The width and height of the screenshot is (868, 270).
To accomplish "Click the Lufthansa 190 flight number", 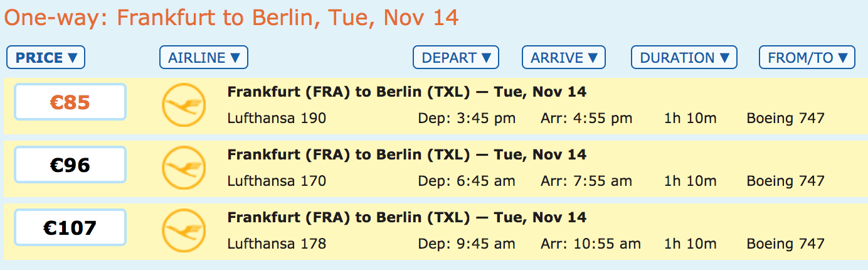I will point(277,118).
